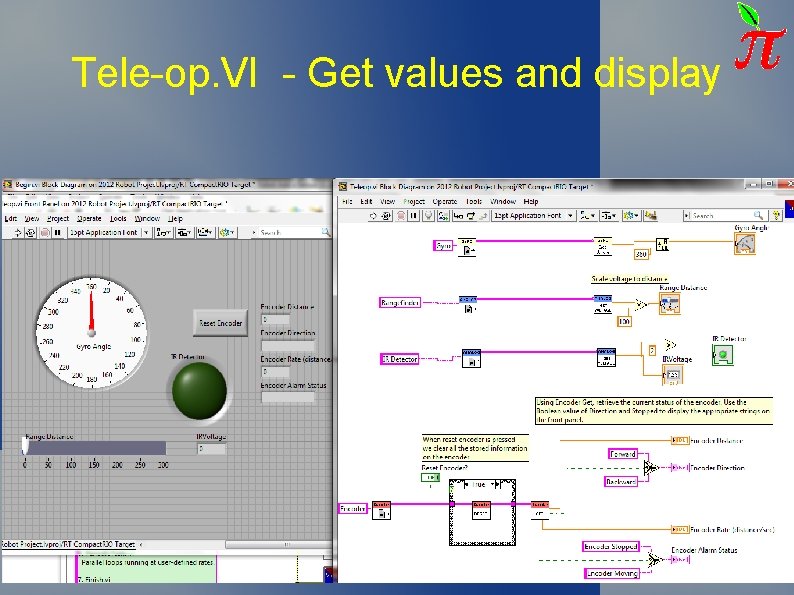
Task: Click the Encoder Stopped string constant
Action: [610, 546]
